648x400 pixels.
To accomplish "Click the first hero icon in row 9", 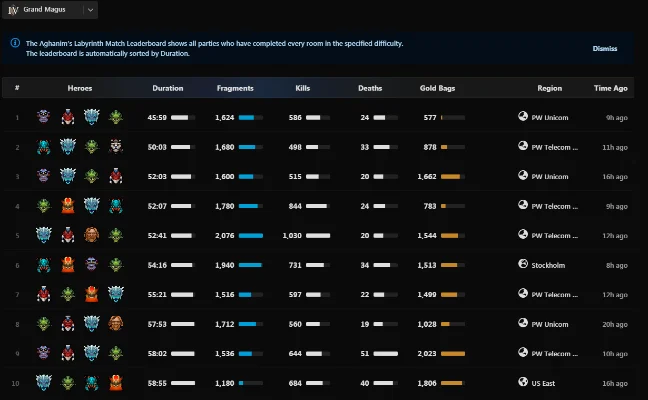I will tap(43, 353).
